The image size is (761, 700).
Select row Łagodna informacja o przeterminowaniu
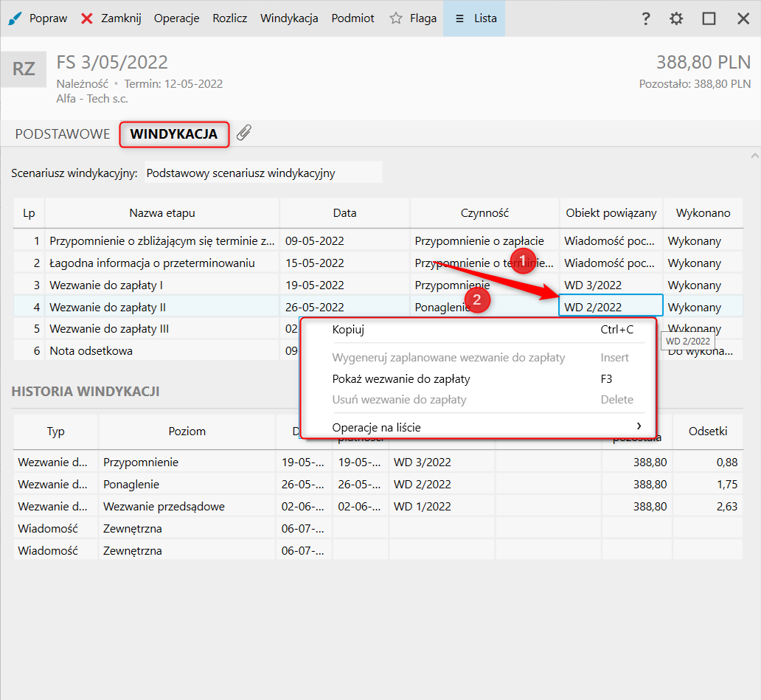click(378, 263)
